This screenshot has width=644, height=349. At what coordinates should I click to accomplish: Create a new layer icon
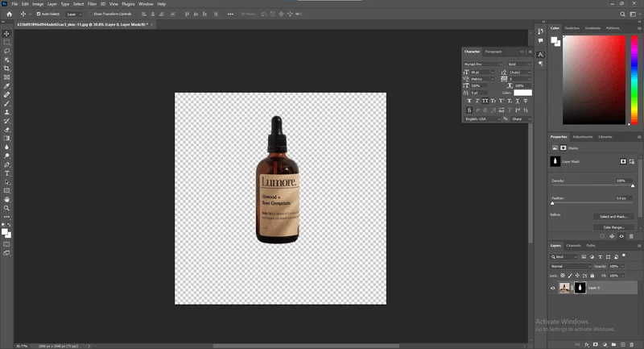pos(622,344)
